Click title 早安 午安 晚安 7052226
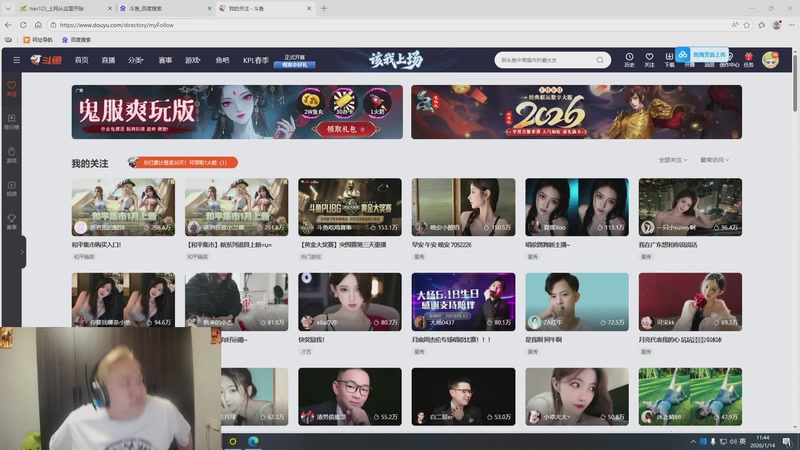Viewport: 800px width, 450px height. coord(441,245)
